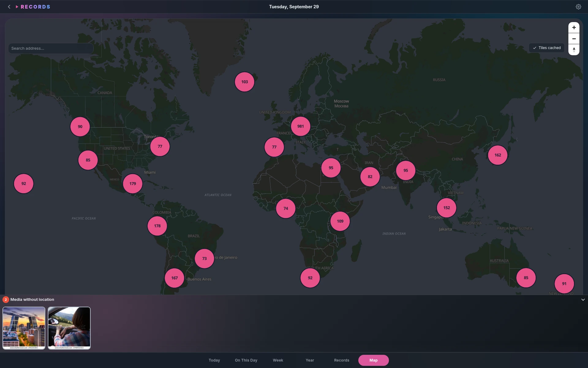The width and height of the screenshot is (588, 368).
Task: Click the 167 cluster near Buenos Aires
Action: [x=174, y=278]
